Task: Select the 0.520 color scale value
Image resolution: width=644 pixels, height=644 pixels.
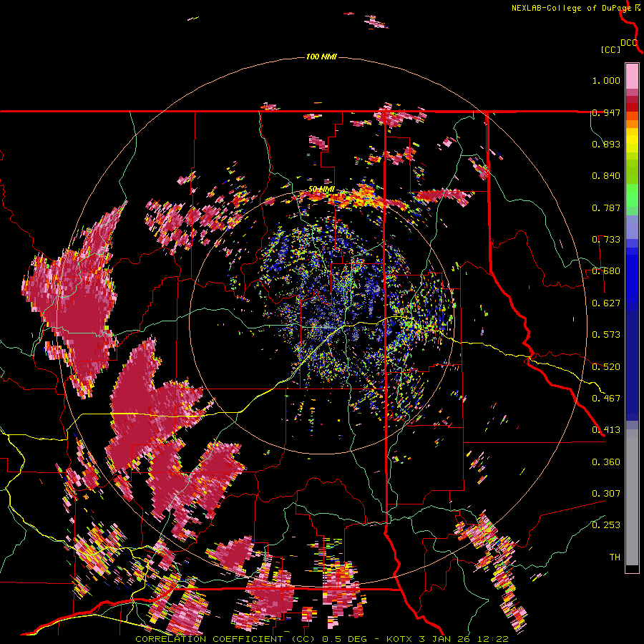Action: tap(606, 367)
